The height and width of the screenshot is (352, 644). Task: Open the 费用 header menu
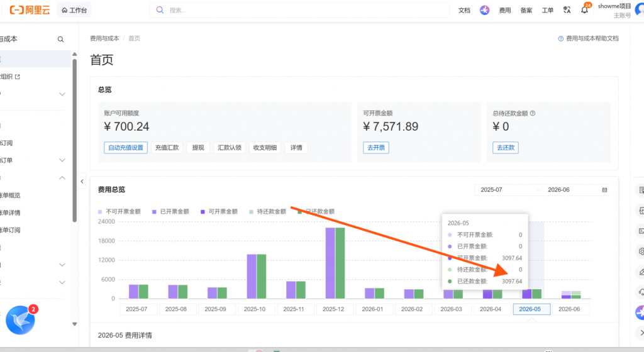(505, 10)
